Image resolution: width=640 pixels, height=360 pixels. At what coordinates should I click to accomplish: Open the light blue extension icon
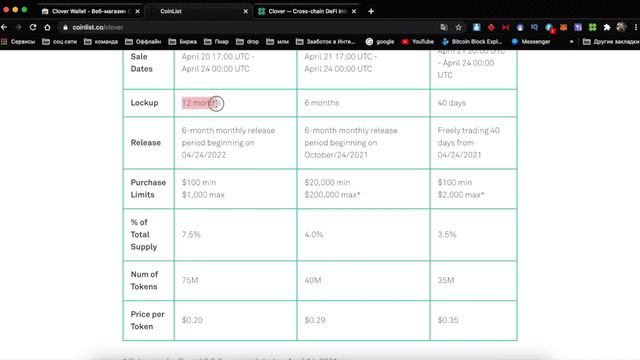point(476,27)
